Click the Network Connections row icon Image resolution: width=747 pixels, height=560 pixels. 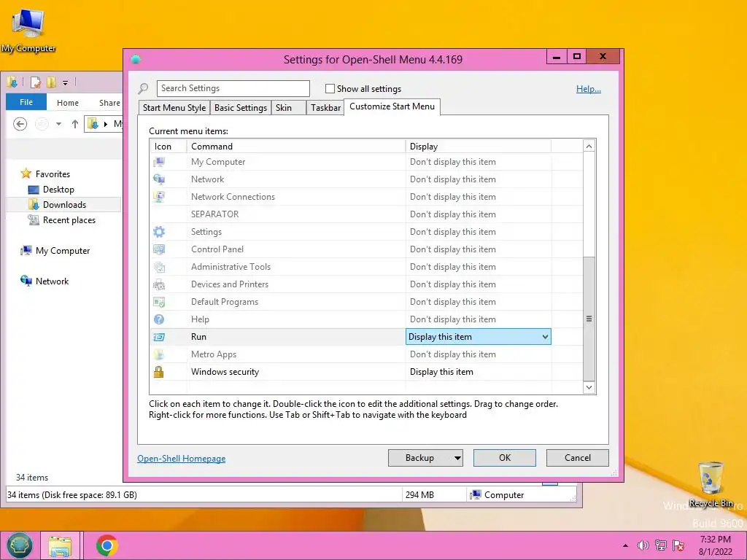click(x=159, y=197)
